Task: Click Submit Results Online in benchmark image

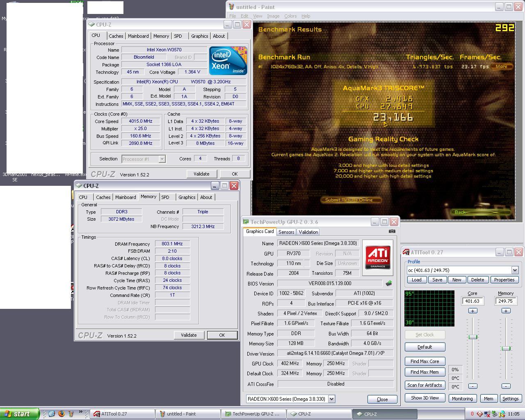Action: [x=351, y=200]
